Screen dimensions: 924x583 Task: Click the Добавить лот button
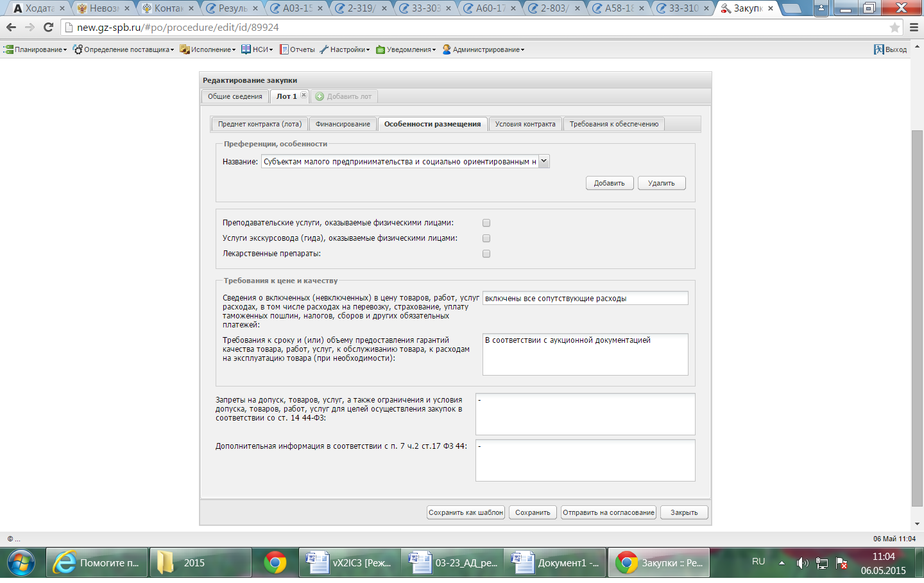pyautogui.click(x=343, y=96)
